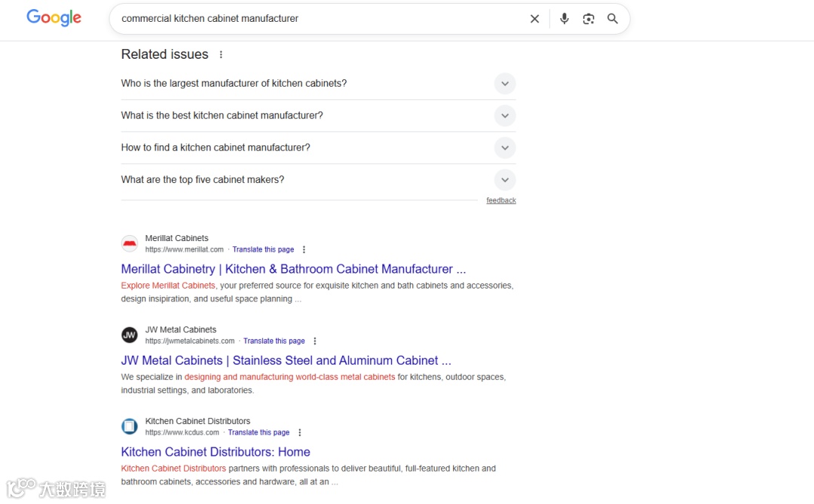This screenshot has height=504, width=814.
Task: Click the search query input field
Action: pyautogui.click(x=320, y=19)
